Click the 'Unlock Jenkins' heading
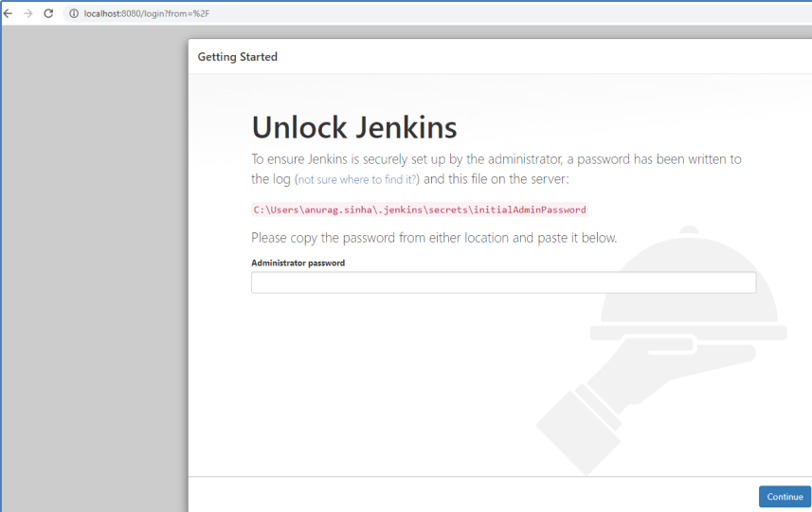This screenshot has width=812, height=512. [353, 127]
